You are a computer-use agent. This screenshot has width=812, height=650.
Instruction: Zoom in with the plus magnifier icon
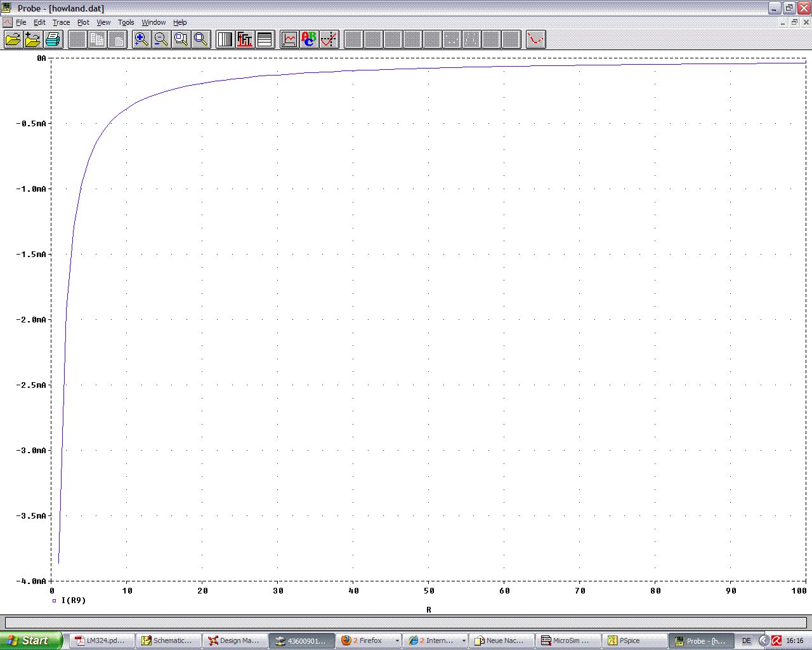click(141, 40)
